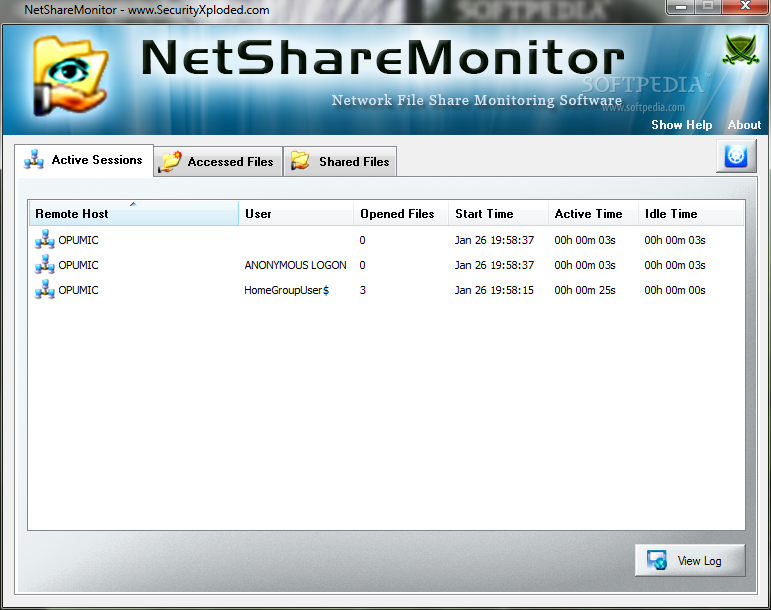Switch to the Active Sessions tab
This screenshot has width=771, height=610.
click(84, 160)
